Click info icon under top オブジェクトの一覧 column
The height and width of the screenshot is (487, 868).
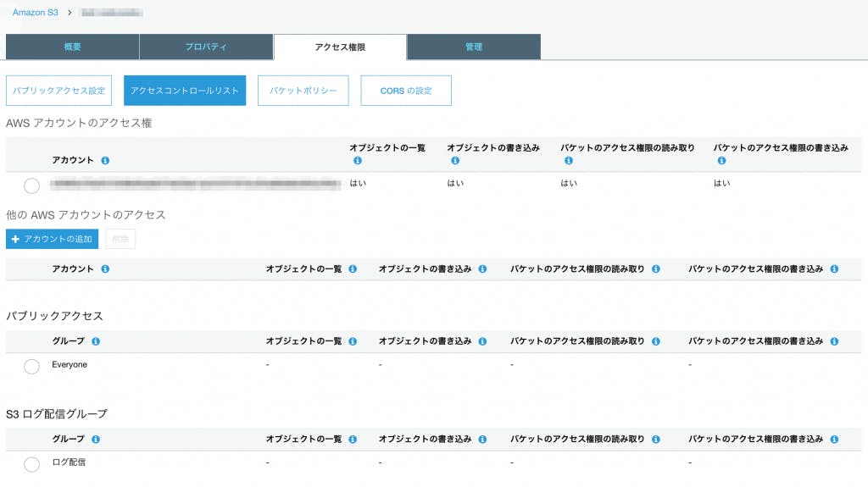tap(357, 160)
